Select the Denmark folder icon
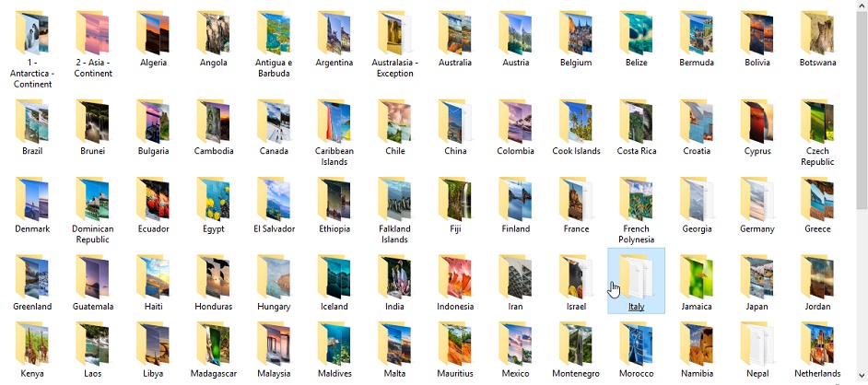Screen dimensions: 868x385 32,199
